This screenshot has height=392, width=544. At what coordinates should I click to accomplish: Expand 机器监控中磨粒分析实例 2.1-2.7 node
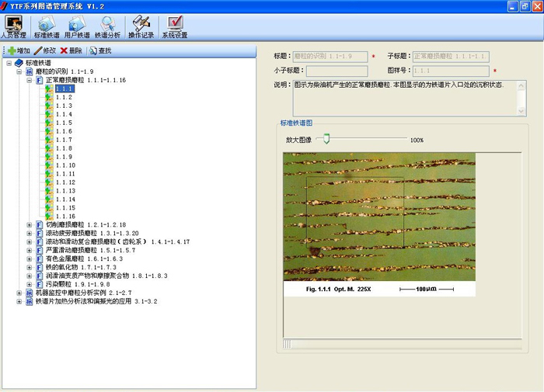click(19, 293)
